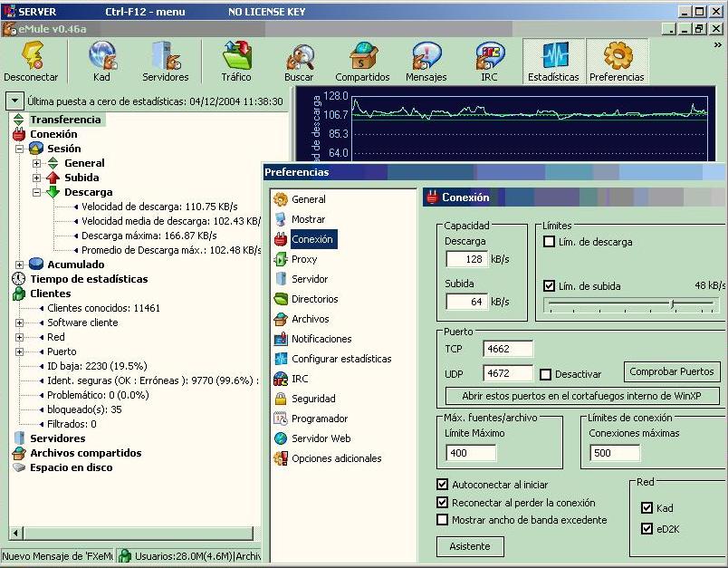The height and width of the screenshot is (568, 728).
Task: Click the Seguridad padlock icon
Action: 281,399
